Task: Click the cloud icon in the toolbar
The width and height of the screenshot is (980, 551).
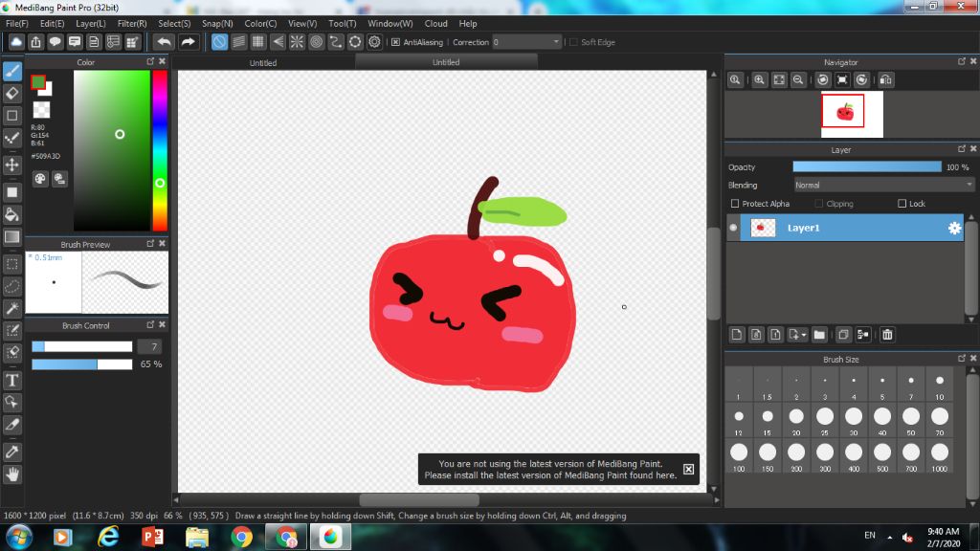Action: click(x=16, y=42)
